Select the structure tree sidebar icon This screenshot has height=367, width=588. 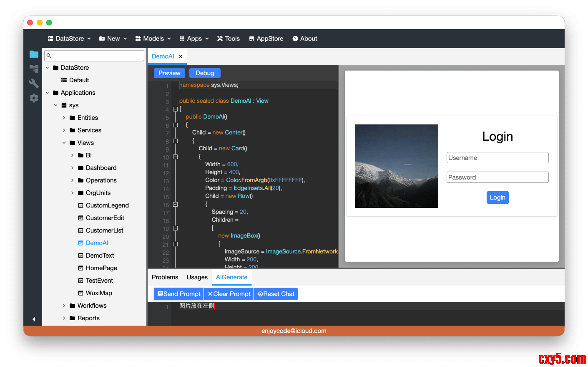tap(34, 68)
